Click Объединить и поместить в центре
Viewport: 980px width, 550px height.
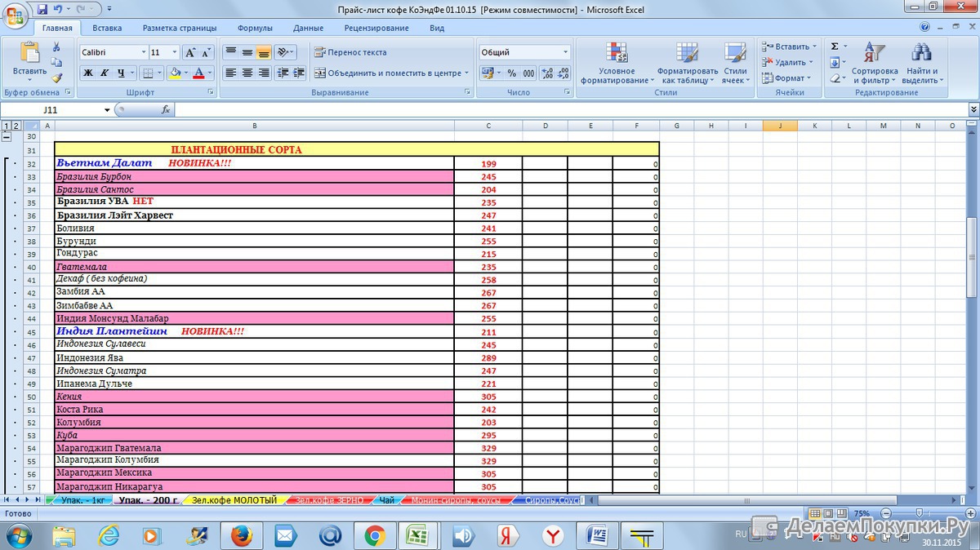click(391, 73)
